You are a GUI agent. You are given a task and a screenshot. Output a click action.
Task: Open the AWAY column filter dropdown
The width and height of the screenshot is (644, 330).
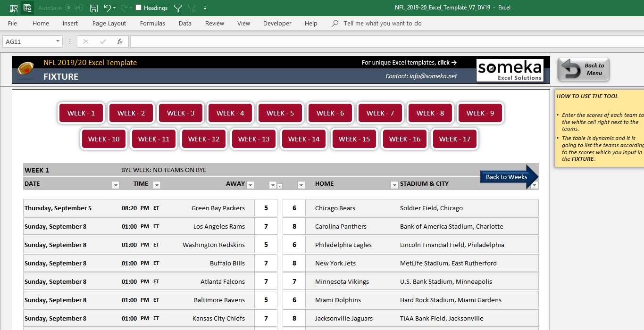tap(251, 185)
